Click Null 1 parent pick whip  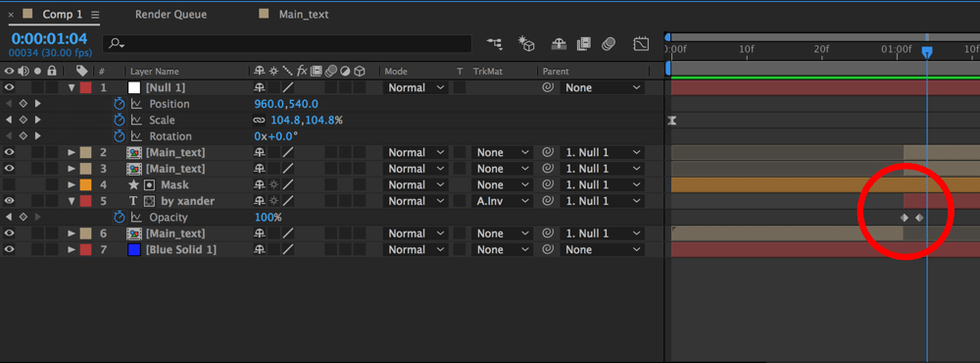[548, 87]
